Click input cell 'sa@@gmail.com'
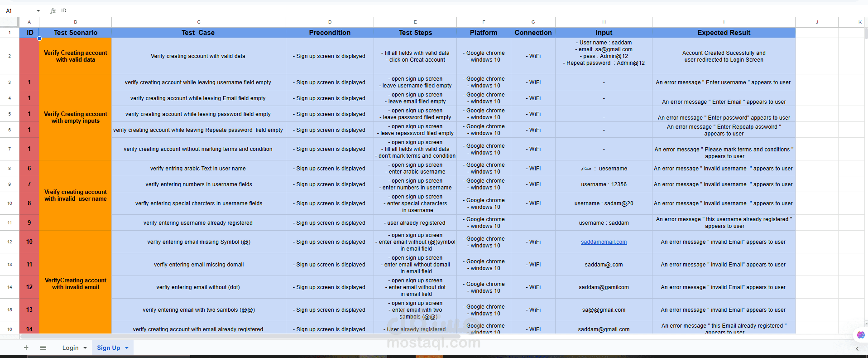This screenshot has height=358, width=868. pyautogui.click(x=604, y=310)
